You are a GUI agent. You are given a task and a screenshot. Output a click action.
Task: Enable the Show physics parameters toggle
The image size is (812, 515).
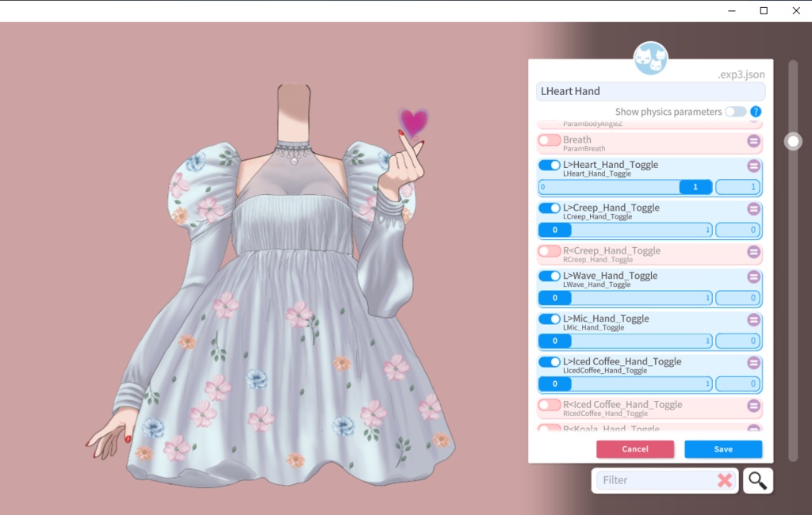pyautogui.click(x=735, y=112)
